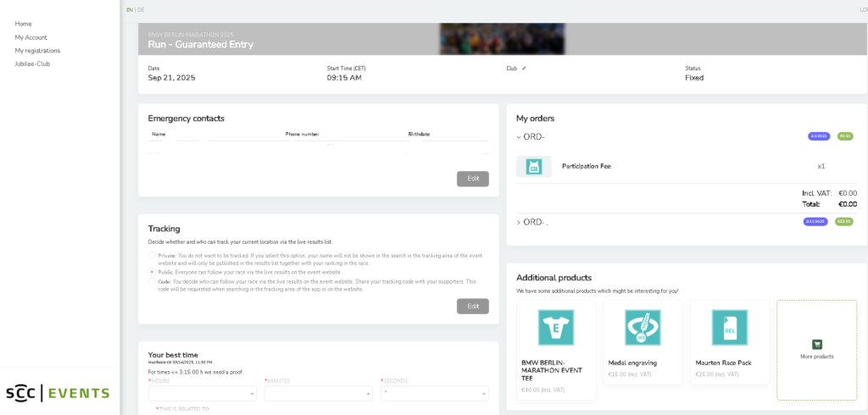Open the Maurten Race Pack product
The width and height of the screenshot is (868, 415).
730,342
